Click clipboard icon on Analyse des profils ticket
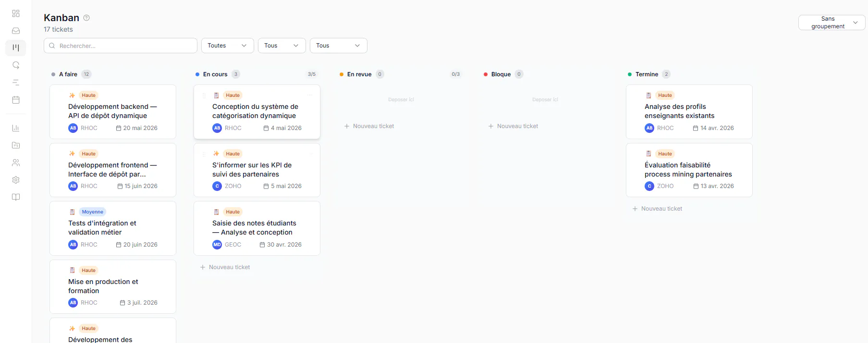The height and width of the screenshot is (343, 868). click(x=648, y=95)
